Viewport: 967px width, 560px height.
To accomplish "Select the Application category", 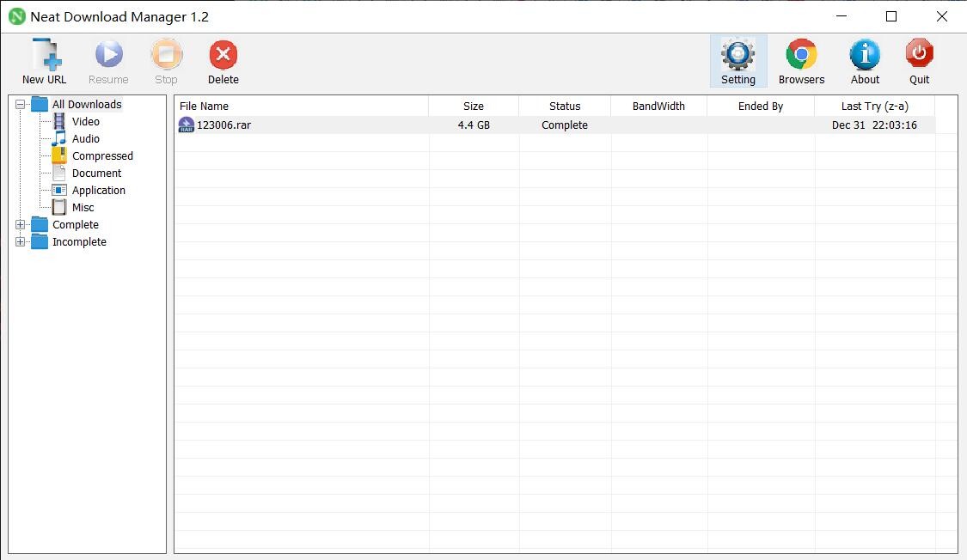I will (x=98, y=191).
